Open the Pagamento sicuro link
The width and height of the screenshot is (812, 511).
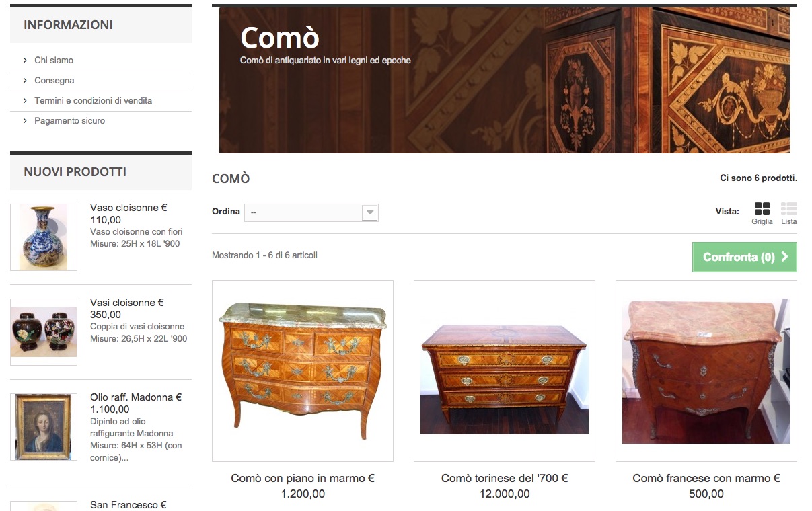(x=70, y=121)
